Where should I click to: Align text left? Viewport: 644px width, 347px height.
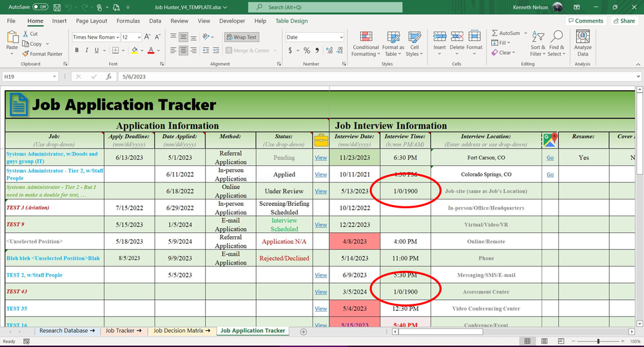pyautogui.click(x=173, y=50)
